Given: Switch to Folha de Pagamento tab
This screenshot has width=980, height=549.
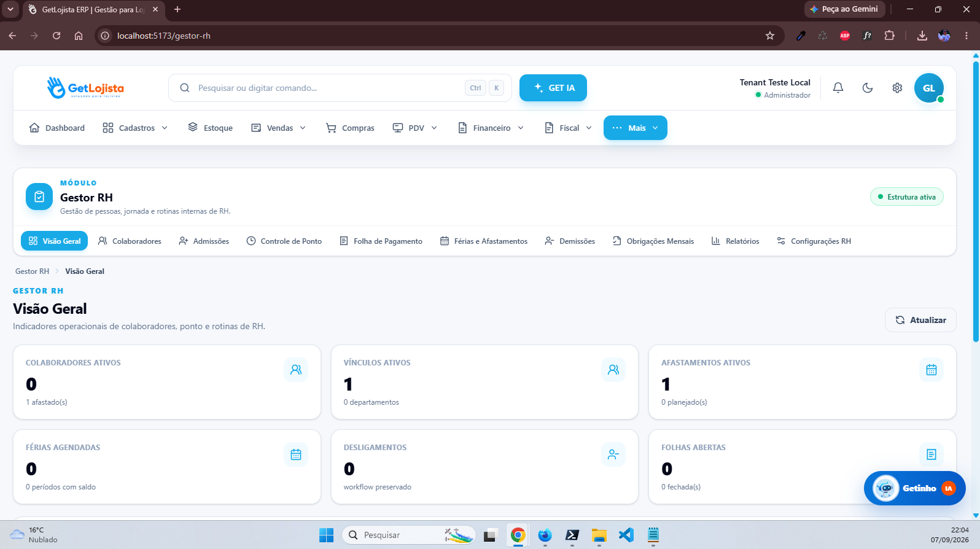Looking at the screenshot, I should tap(381, 241).
